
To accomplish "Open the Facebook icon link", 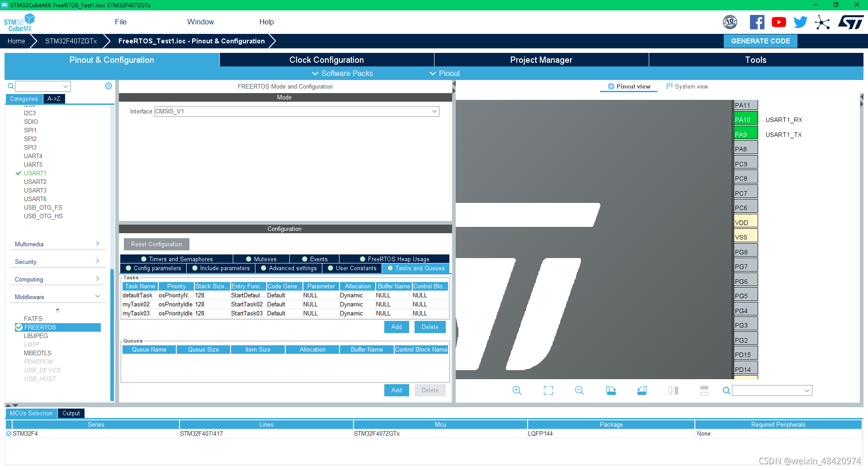I will click(x=757, y=22).
